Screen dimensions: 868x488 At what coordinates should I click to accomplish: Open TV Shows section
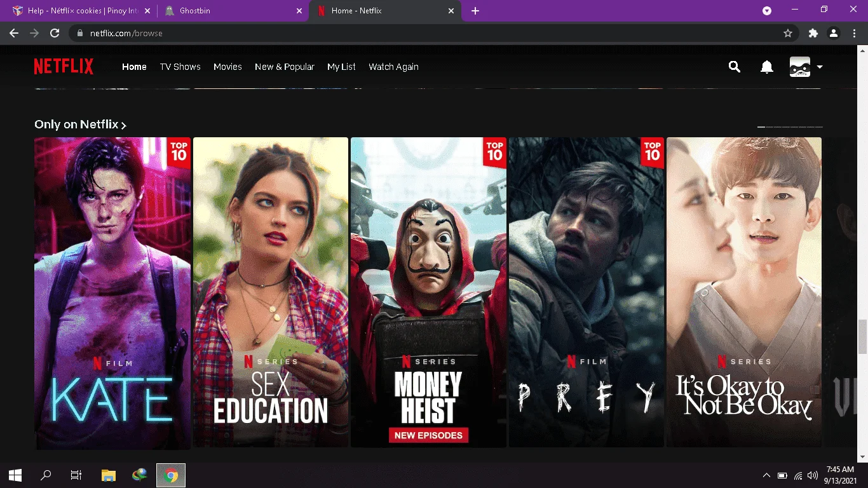coord(180,67)
